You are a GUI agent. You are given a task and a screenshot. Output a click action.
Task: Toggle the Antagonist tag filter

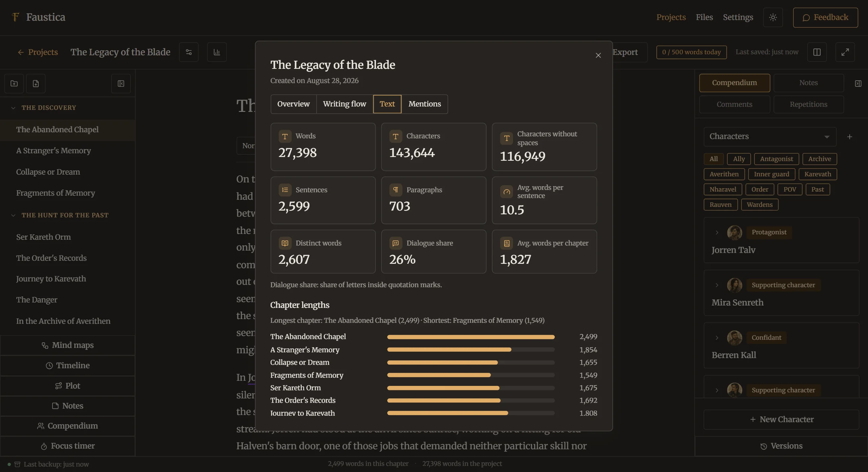(x=776, y=159)
